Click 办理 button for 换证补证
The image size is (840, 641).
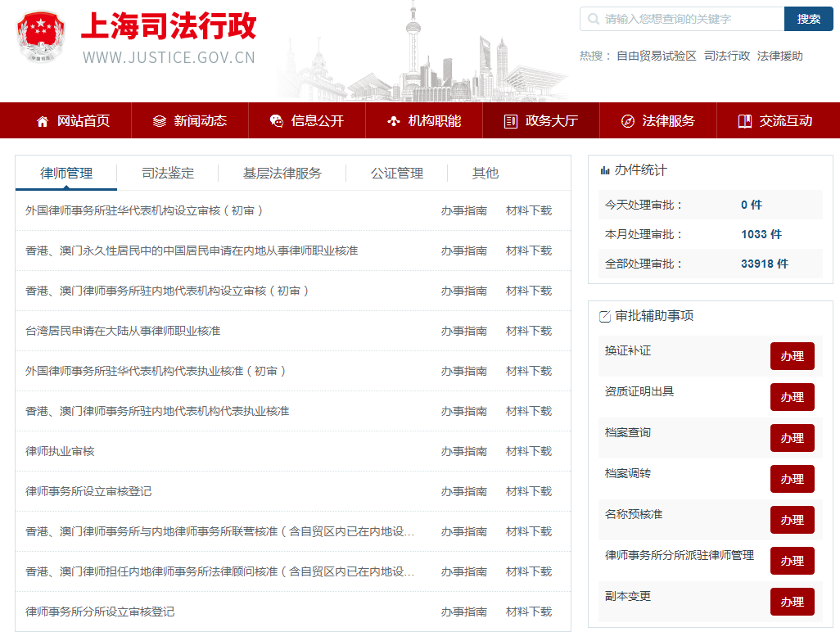[x=792, y=356]
